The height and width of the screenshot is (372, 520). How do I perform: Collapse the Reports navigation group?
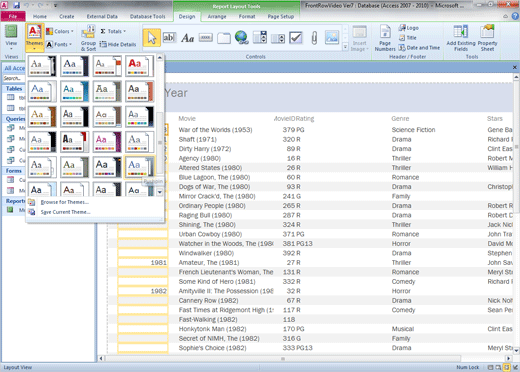15,201
